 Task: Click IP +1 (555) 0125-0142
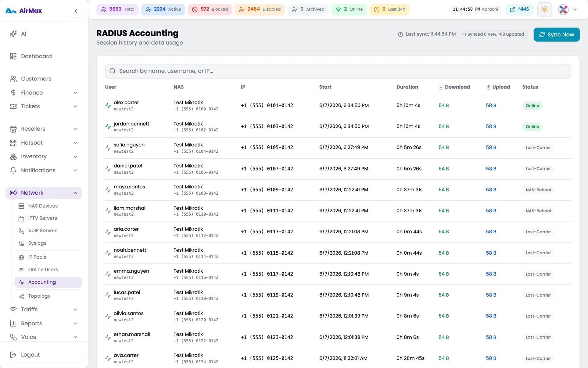267,358
